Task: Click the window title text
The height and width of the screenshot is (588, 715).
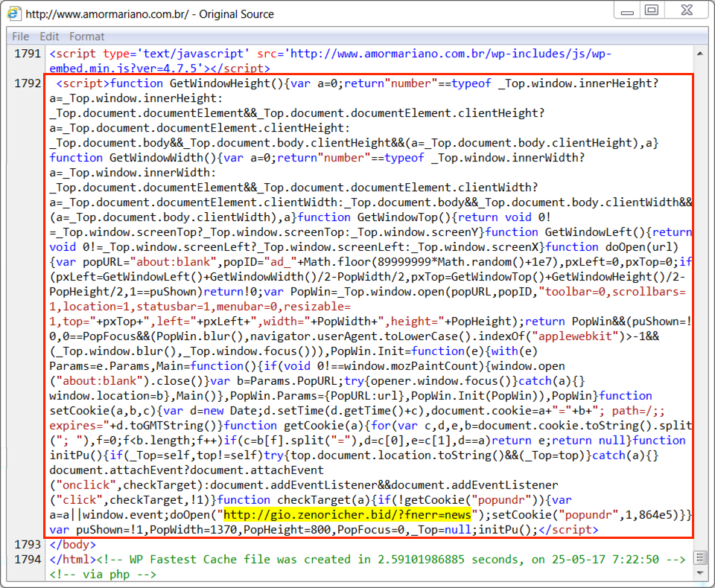Action: 150,14
